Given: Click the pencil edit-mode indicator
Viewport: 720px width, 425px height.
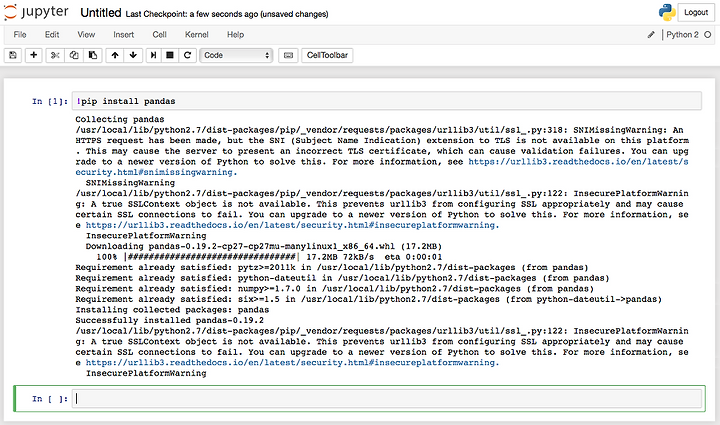Looking at the screenshot, I should click(x=651, y=35).
